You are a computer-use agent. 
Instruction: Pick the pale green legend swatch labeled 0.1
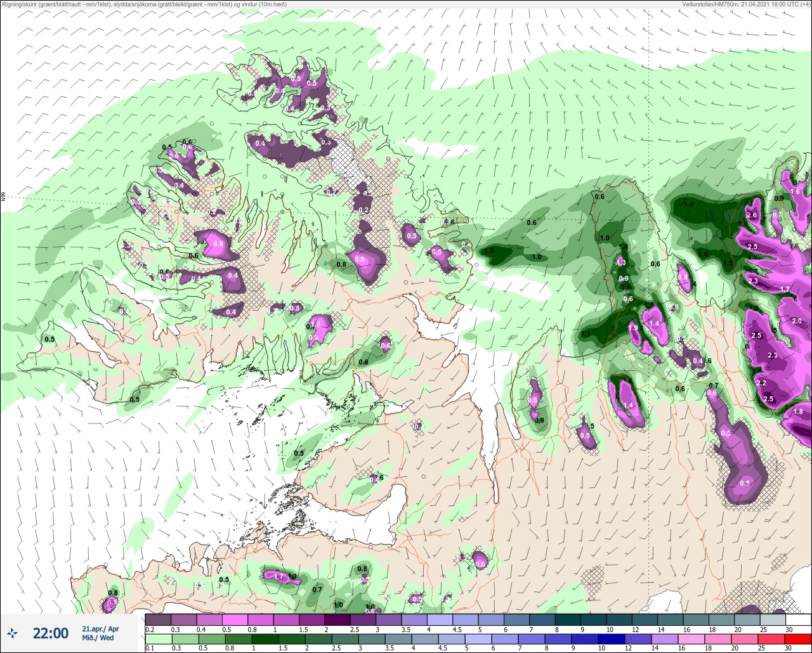click(x=158, y=638)
